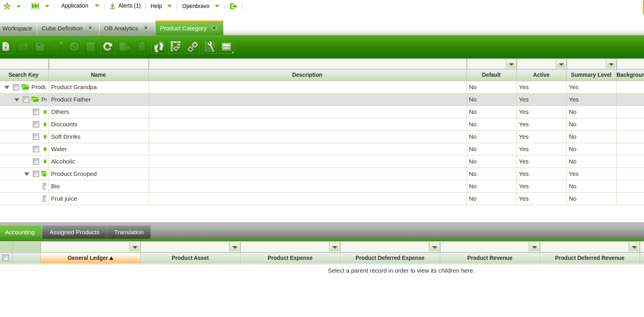Image resolution: width=644 pixels, height=317 pixels.
Task: Click the tree view toggle icon
Action: (175, 47)
